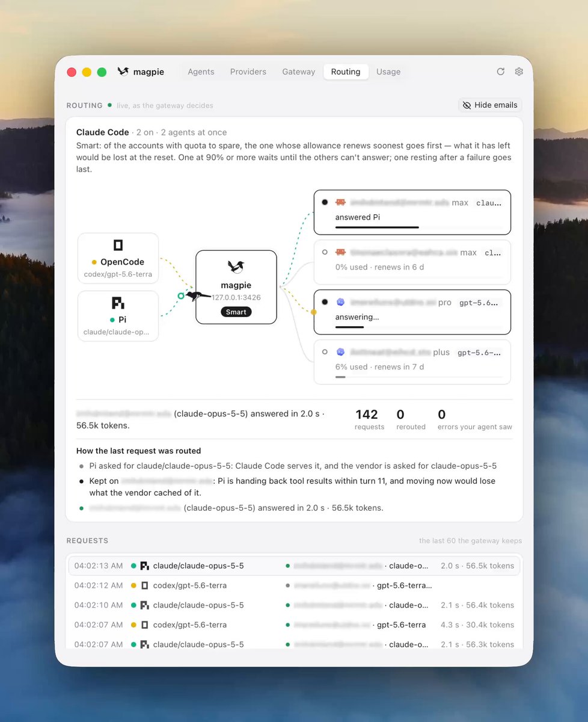Click the 'Claude Code' heading
This screenshot has height=722, width=588.
click(103, 132)
